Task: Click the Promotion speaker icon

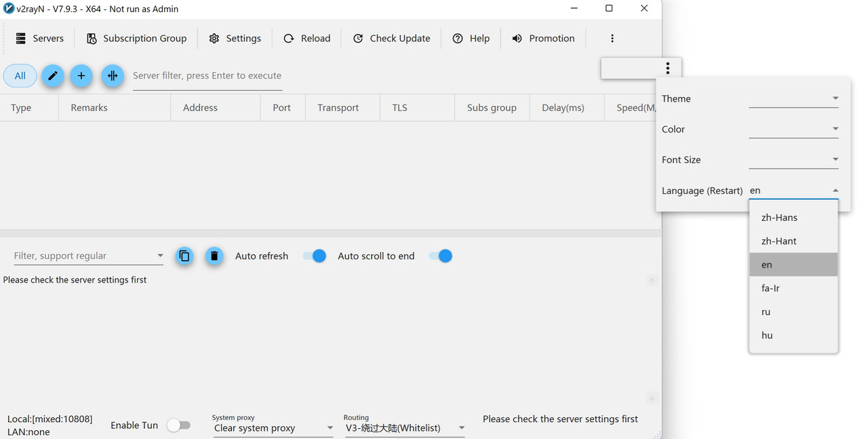Action: [517, 39]
